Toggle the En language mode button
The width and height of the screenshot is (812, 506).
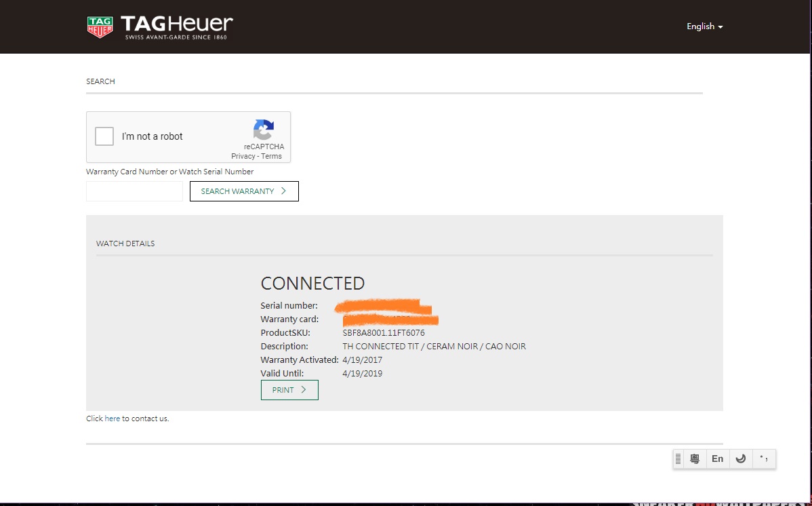(717, 459)
